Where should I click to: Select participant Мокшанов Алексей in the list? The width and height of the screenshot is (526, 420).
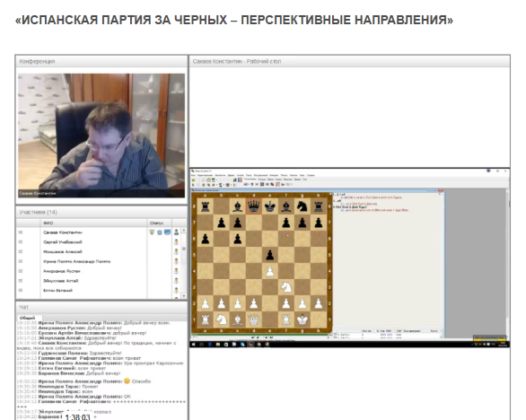click(x=63, y=251)
